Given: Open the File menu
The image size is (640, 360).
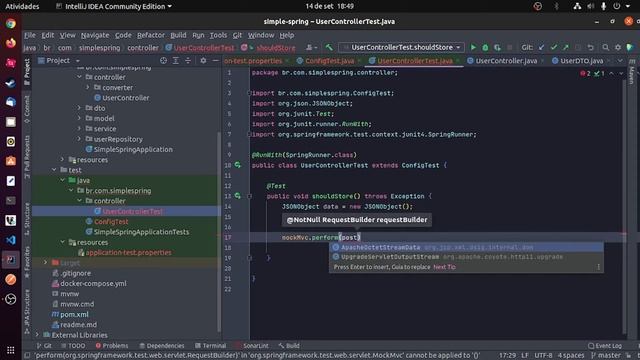Looking at the screenshot, I should [x=29, y=35].
